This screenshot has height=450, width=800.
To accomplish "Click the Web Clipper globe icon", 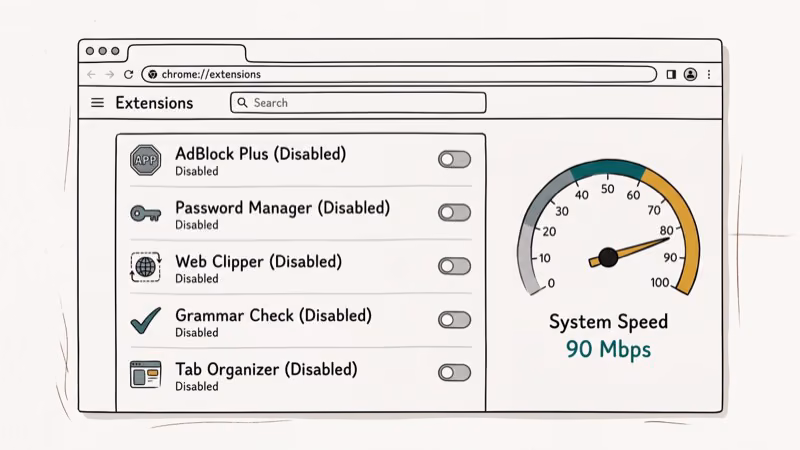I will tap(145, 267).
